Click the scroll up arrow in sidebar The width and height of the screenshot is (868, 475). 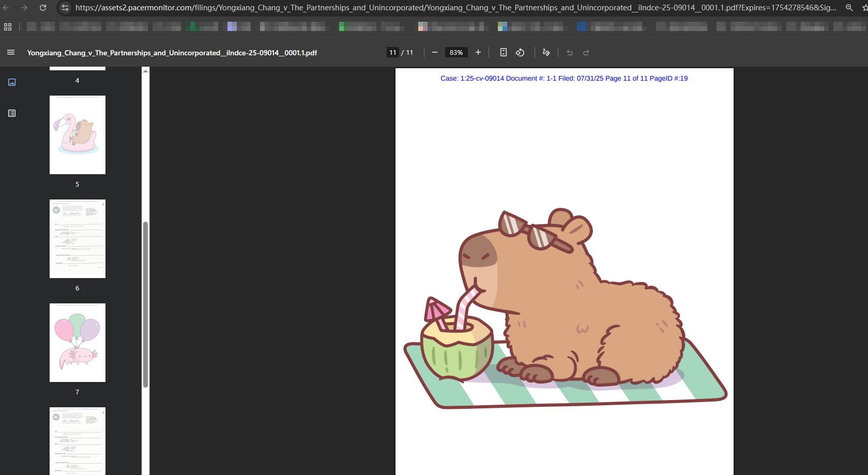point(145,71)
